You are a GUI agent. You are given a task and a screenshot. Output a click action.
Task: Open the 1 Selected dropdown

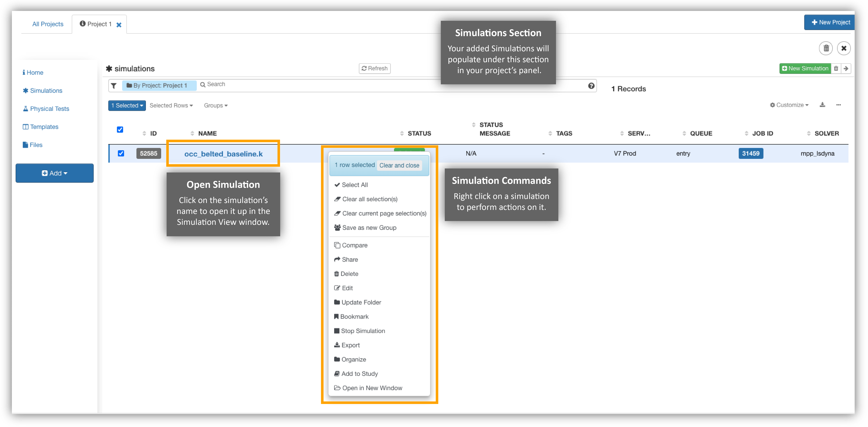127,106
